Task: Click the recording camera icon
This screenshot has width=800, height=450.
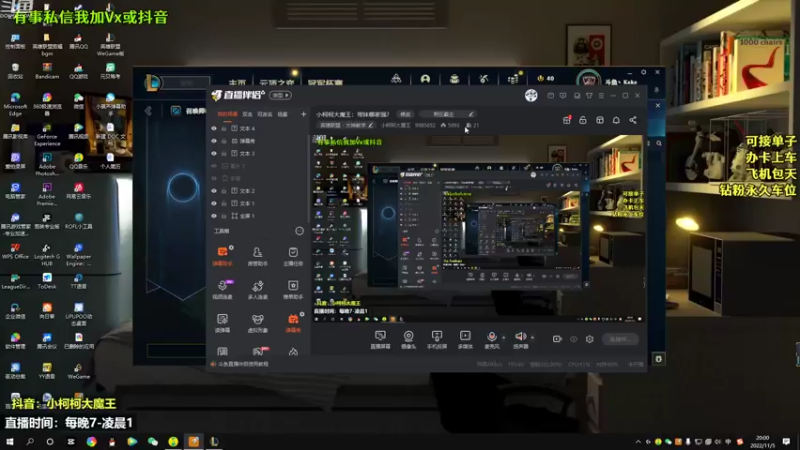Action: (x=557, y=339)
